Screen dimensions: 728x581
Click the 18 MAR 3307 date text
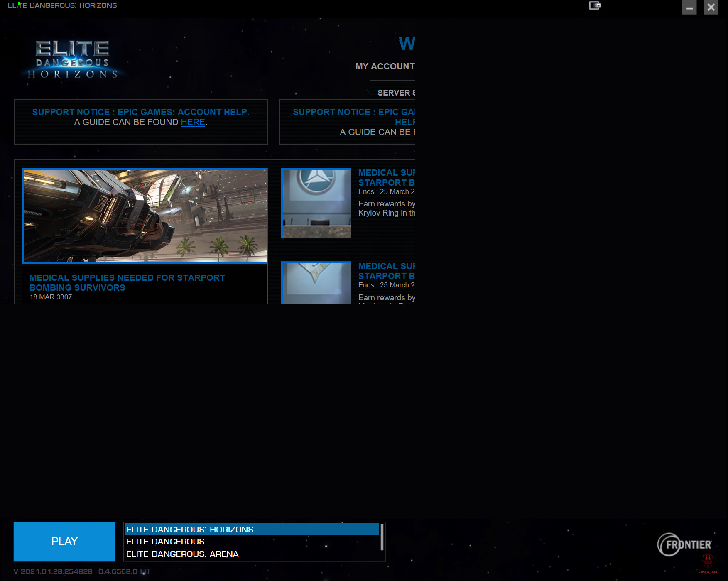(51, 297)
